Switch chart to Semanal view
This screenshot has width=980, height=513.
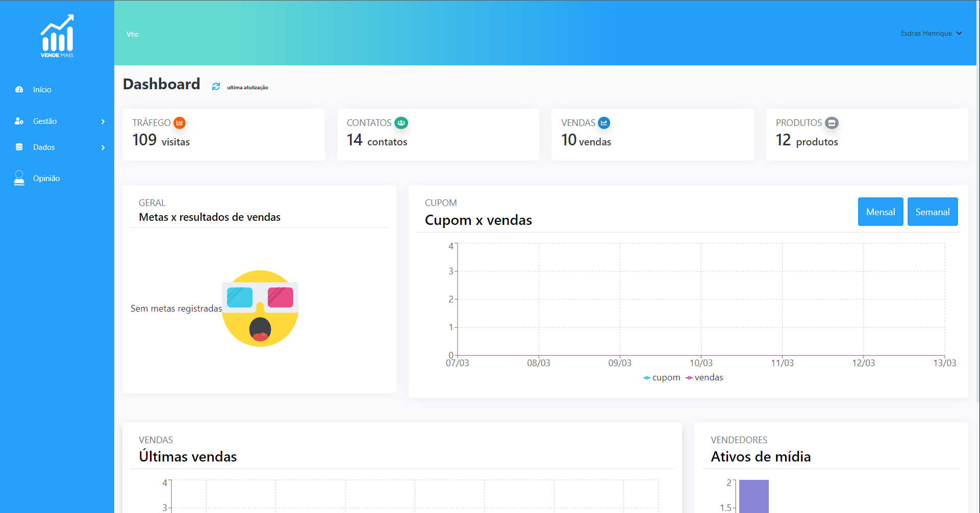(932, 212)
